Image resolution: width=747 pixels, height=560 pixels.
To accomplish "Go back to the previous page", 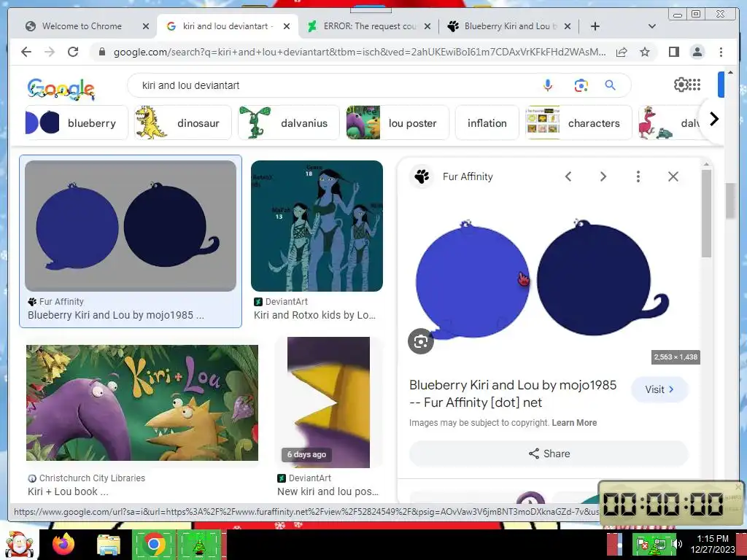I will (x=26, y=52).
